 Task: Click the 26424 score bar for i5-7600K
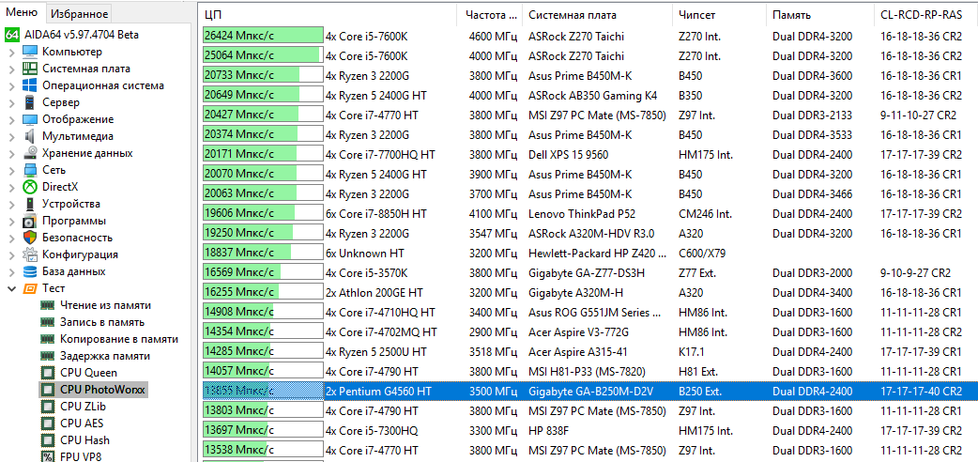click(262, 36)
